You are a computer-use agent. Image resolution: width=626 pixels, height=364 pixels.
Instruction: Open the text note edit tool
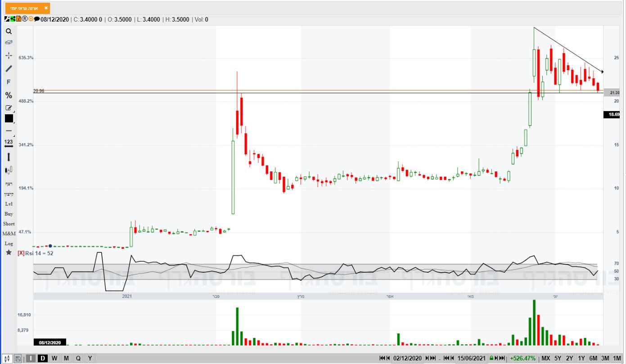tap(9, 108)
